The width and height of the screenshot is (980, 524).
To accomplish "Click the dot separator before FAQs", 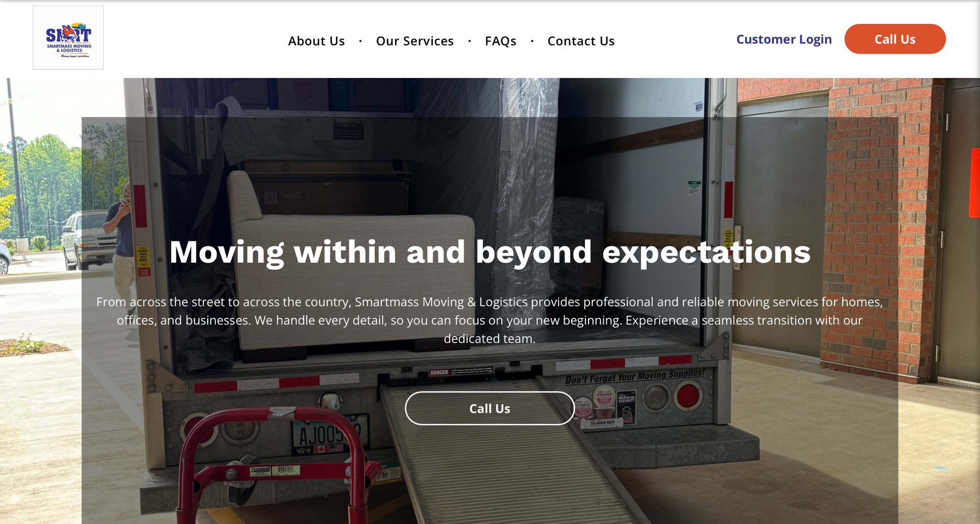I will pos(470,41).
